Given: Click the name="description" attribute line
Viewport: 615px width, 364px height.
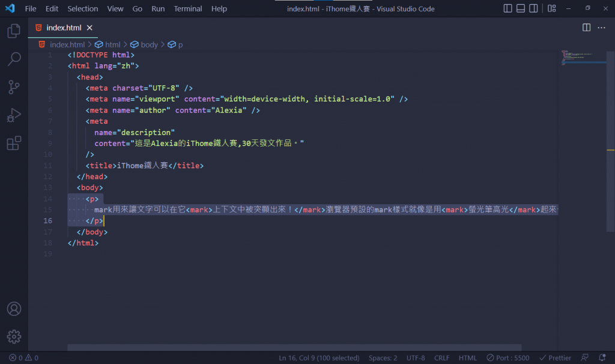Looking at the screenshot, I should [134, 133].
